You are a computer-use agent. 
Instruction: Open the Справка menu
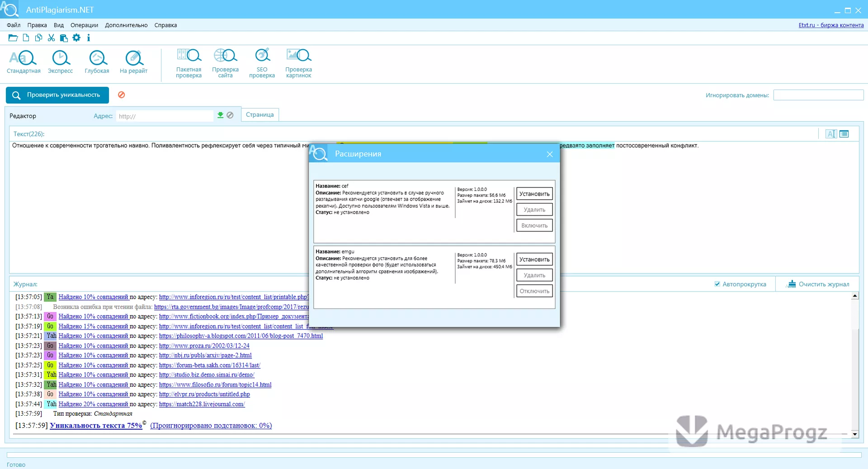pyautogui.click(x=165, y=25)
